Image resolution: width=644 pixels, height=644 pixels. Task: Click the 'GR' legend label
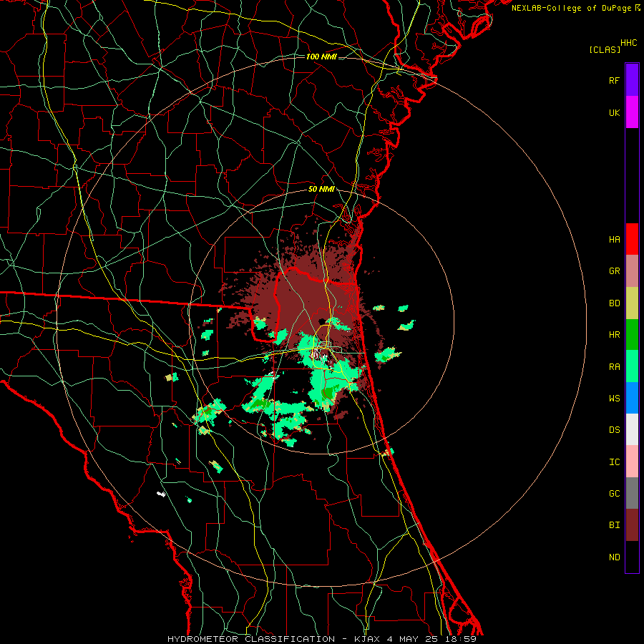click(x=615, y=271)
